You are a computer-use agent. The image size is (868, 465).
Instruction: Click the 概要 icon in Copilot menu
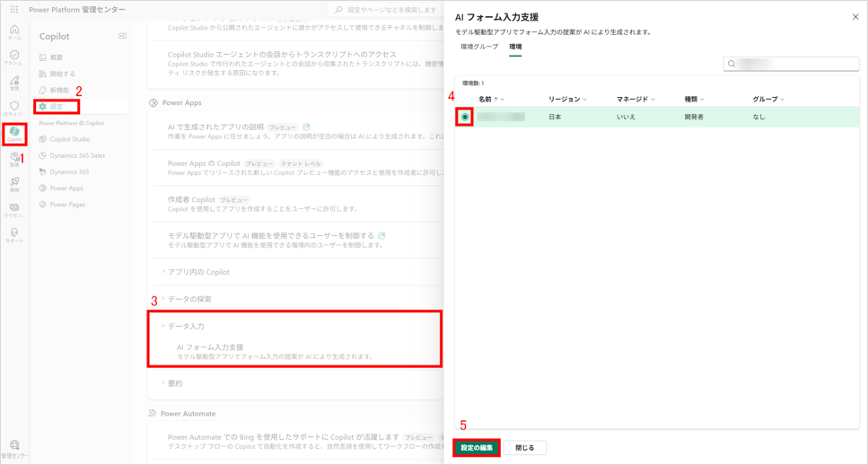click(42, 57)
